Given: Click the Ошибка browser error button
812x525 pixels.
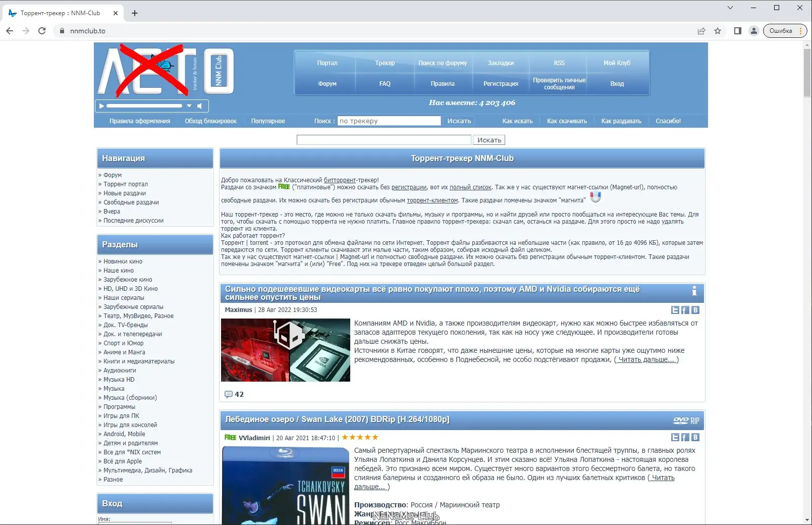Looking at the screenshot, I should pos(785,31).
